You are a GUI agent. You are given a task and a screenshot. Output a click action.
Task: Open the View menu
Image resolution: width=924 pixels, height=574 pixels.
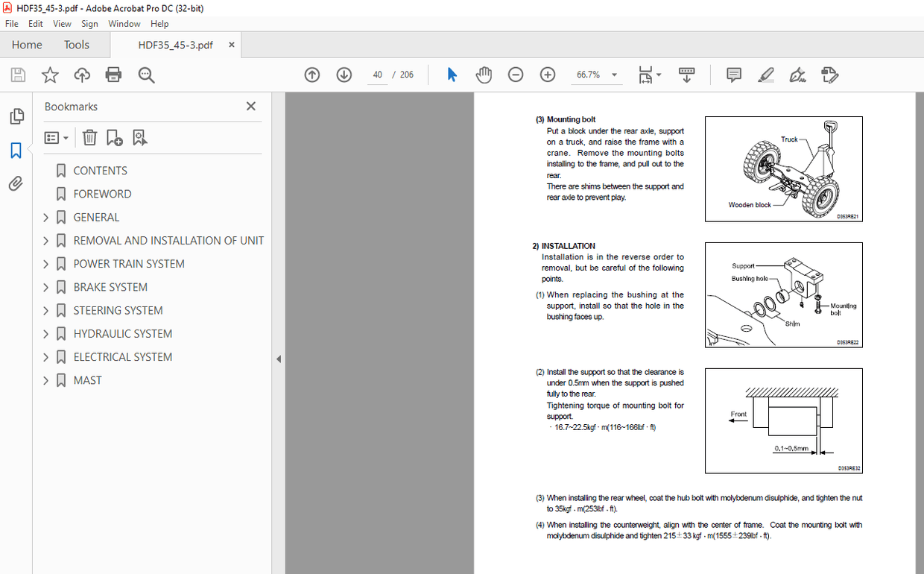point(62,23)
